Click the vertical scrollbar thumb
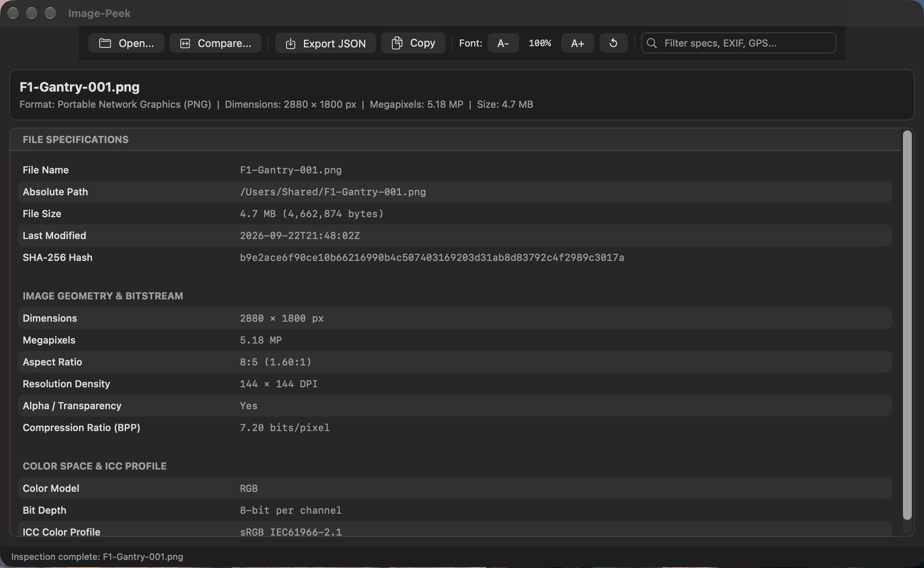 coord(907,325)
